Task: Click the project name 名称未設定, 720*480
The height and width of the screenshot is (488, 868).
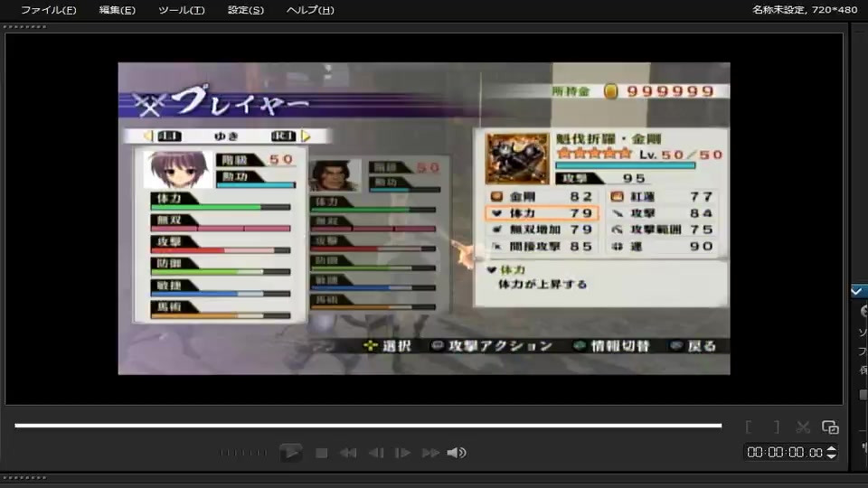Action: coord(805,9)
